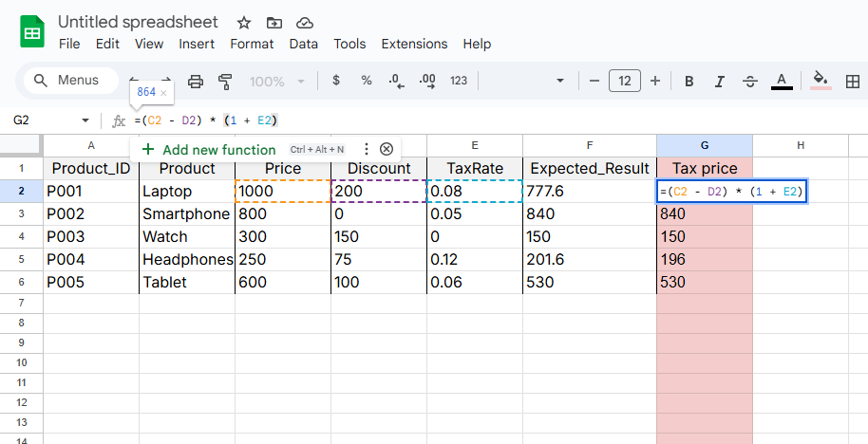Close the function suggestion popup
Viewport: 868px width, 444px height.
(387, 149)
